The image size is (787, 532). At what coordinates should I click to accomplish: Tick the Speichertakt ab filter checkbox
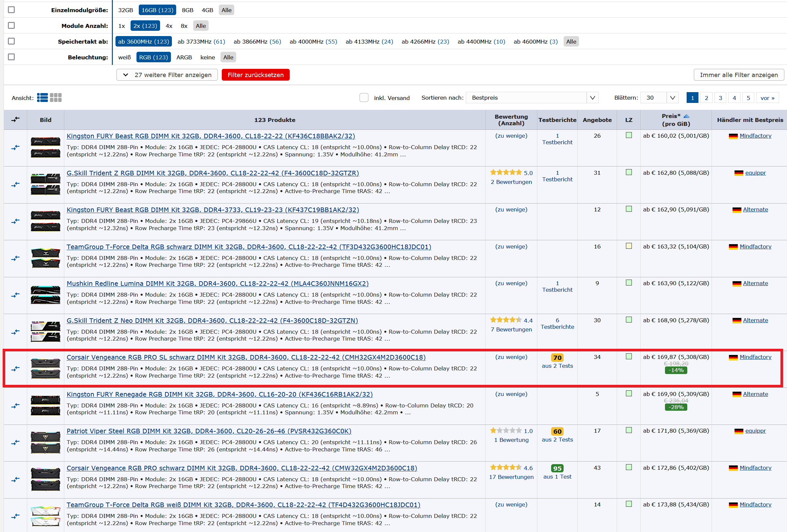pos(11,41)
